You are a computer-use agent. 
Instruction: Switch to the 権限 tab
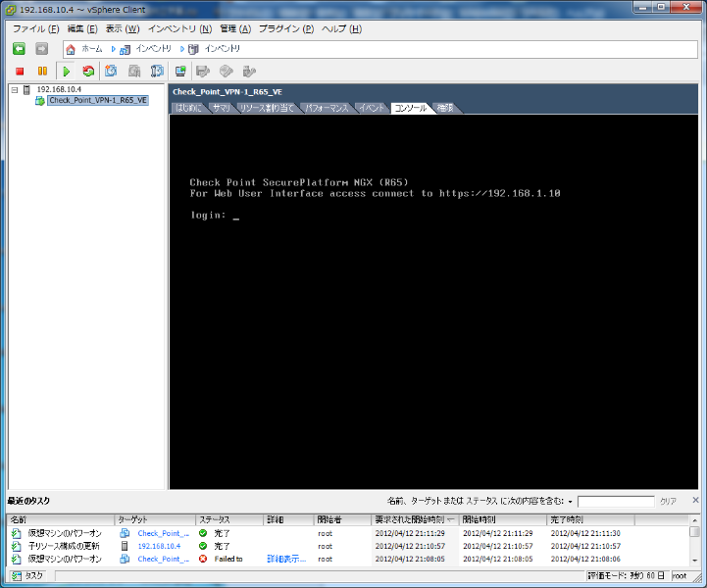(x=445, y=108)
